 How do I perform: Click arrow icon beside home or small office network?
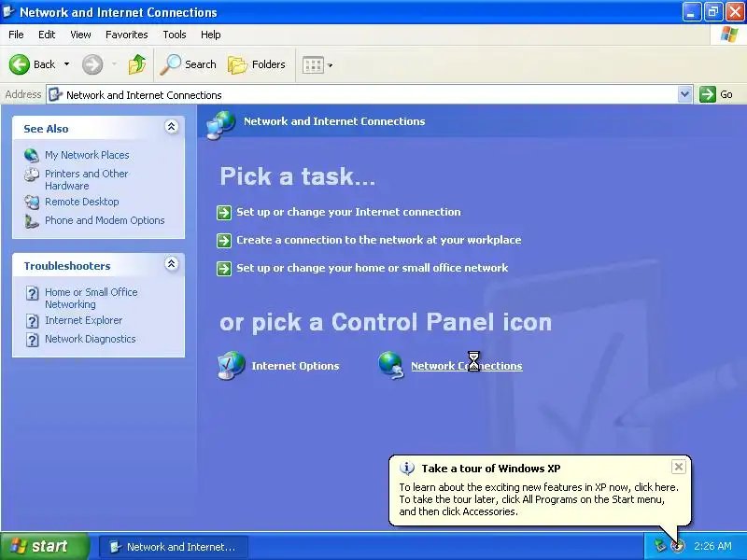[x=224, y=269]
